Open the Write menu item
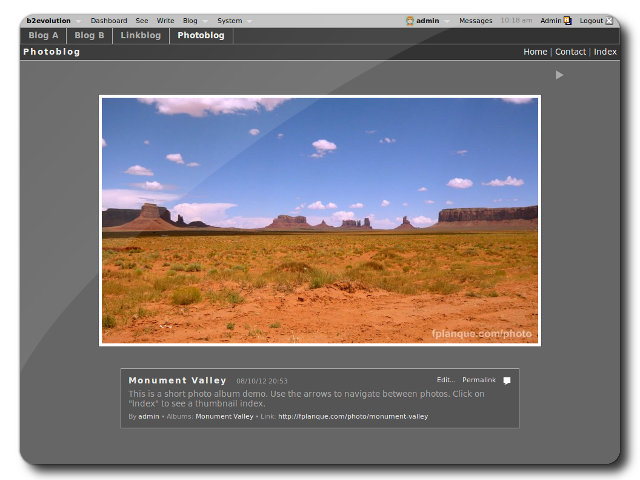This screenshot has width=640, height=480. (x=165, y=20)
